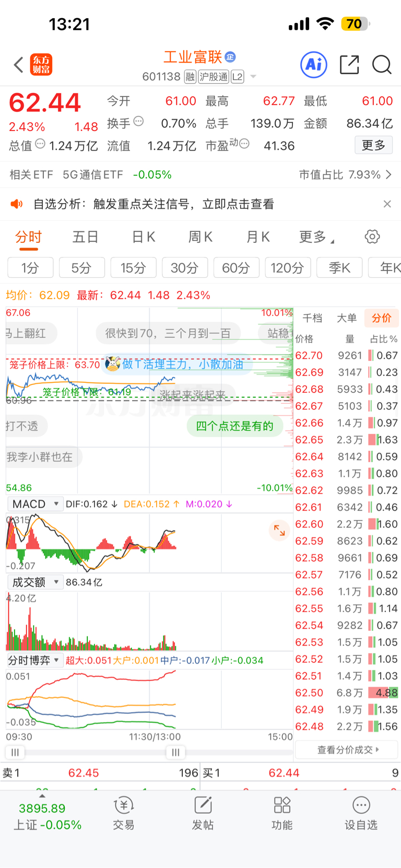Switch to the 月K chart tab
401x868 pixels.
click(x=258, y=237)
